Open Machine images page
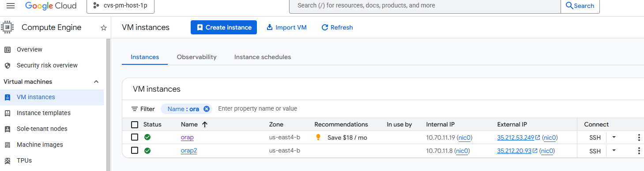Viewport: 644px width, 171px height. [40, 145]
